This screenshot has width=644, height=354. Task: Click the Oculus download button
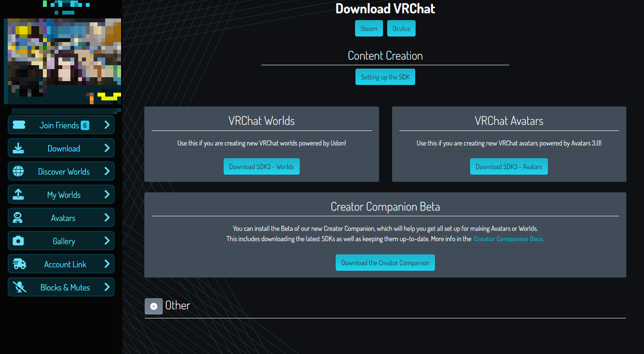coord(401,28)
